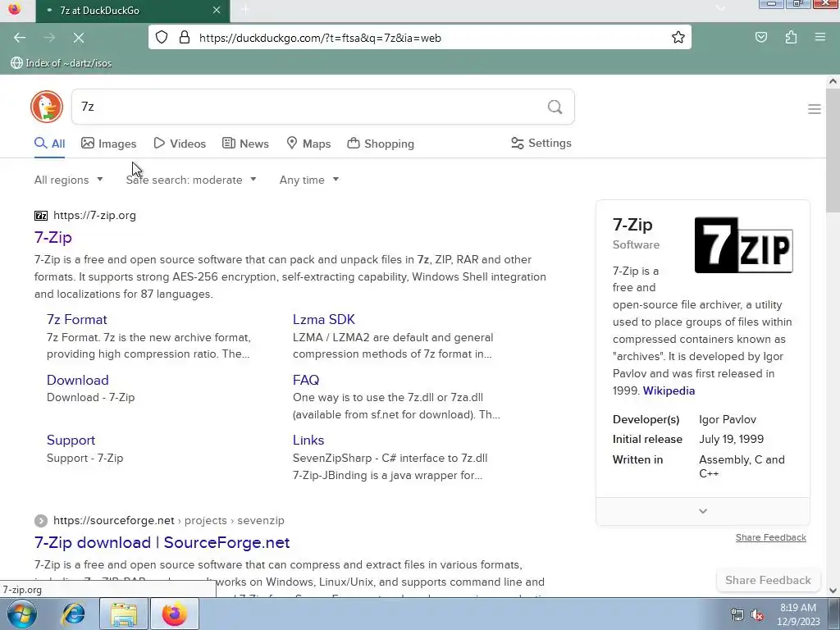The height and width of the screenshot is (630, 840).
Task: Click the Igor Pavlov developer value
Action: [728, 419]
